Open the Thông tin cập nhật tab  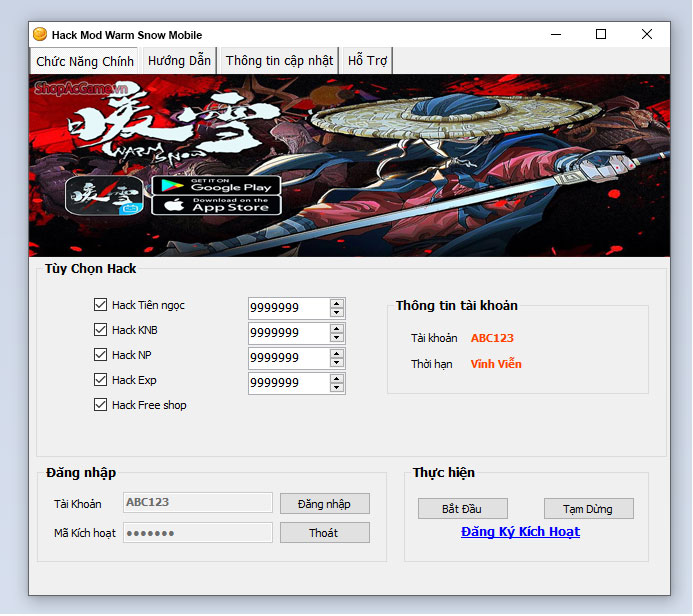click(279, 61)
